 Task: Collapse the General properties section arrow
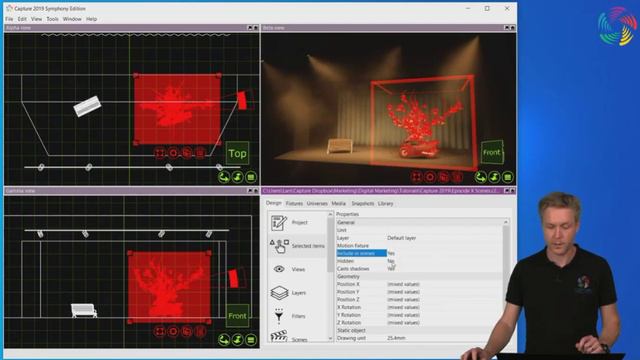tap(506, 222)
